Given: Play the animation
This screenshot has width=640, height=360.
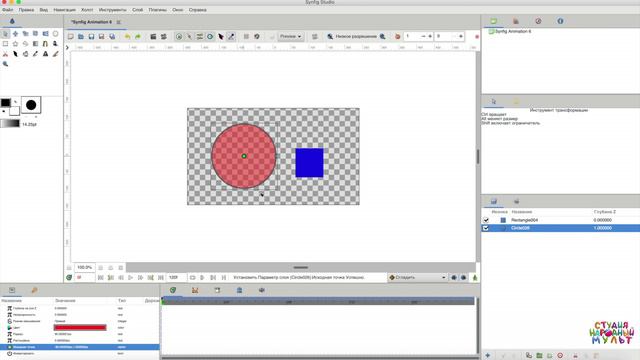Looking at the screenshot, I should point(131,278).
